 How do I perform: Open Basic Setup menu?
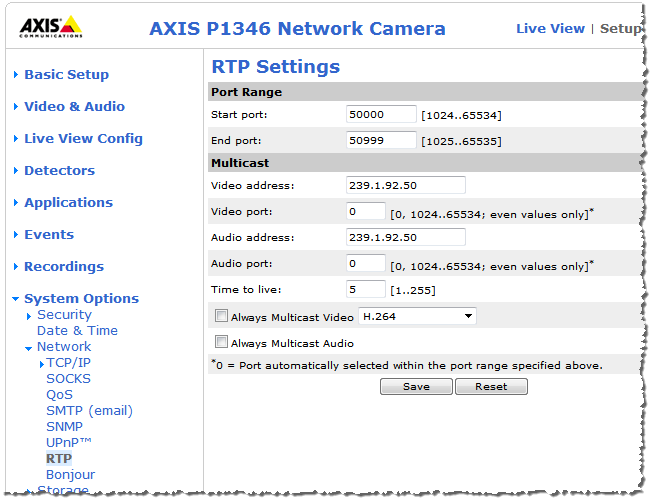click(67, 75)
